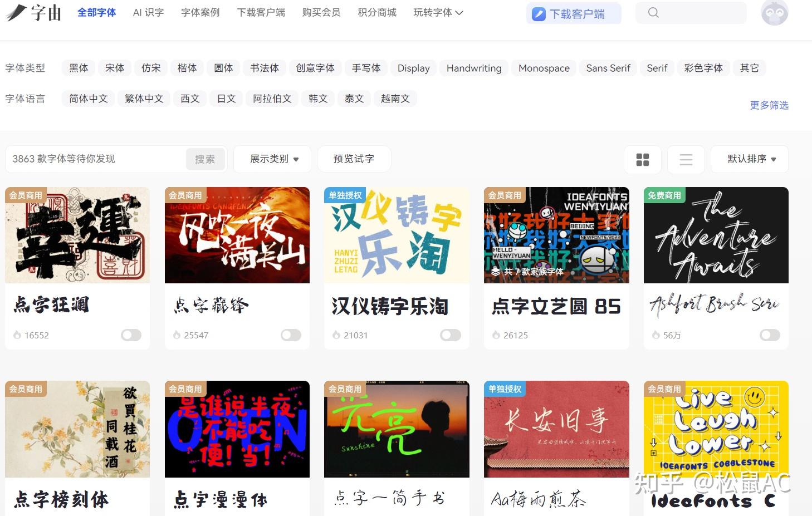The height and width of the screenshot is (516, 812).
Task: Open the 默认排序 sort dropdown
Action: coord(750,159)
